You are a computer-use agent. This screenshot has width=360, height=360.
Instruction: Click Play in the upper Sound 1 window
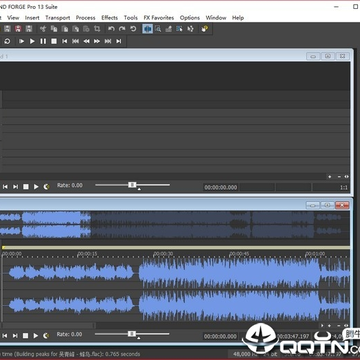tap(36, 187)
